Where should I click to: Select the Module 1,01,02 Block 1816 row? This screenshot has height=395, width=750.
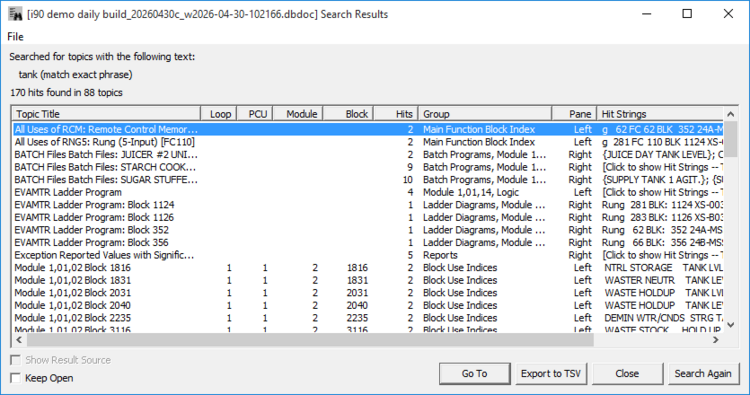[368, 268]
